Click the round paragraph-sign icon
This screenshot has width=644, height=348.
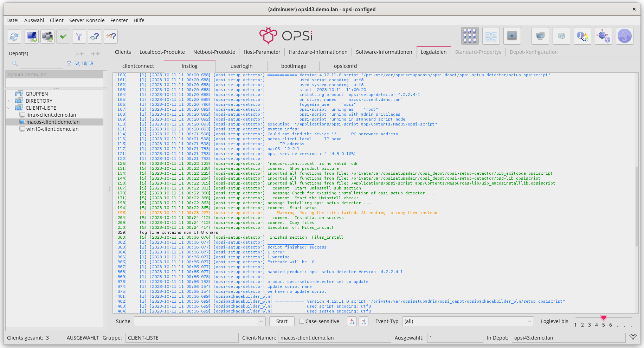[625, 36]
